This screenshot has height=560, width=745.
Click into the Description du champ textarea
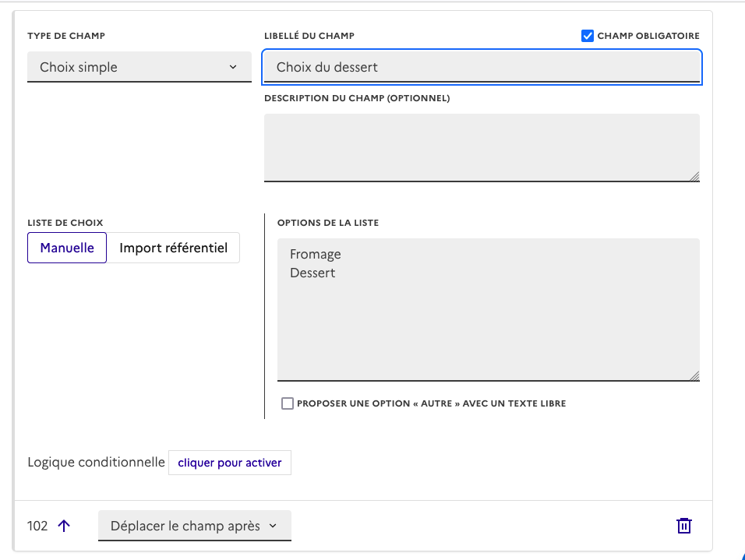(x=482, y=147)
